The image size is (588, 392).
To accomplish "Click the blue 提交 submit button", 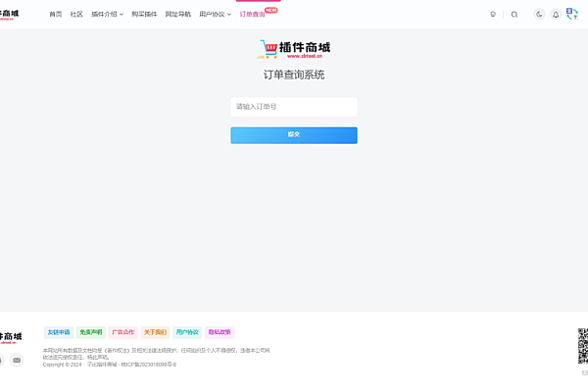I will click(x=294, y=135).
